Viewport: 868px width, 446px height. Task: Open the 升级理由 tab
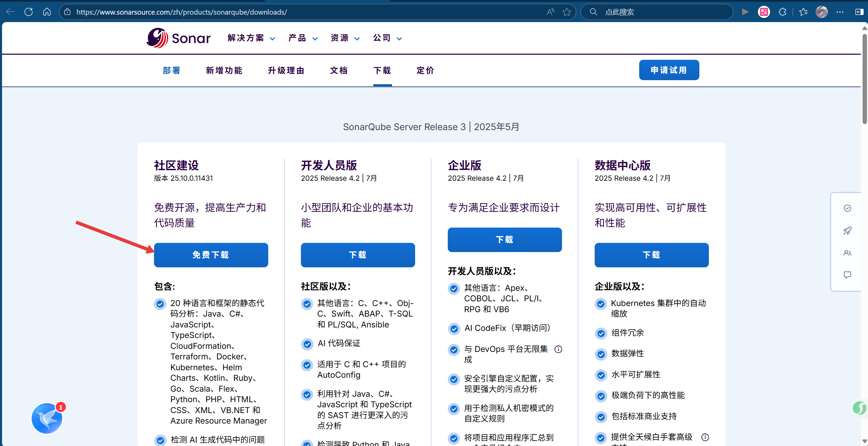tap(286, 70)
